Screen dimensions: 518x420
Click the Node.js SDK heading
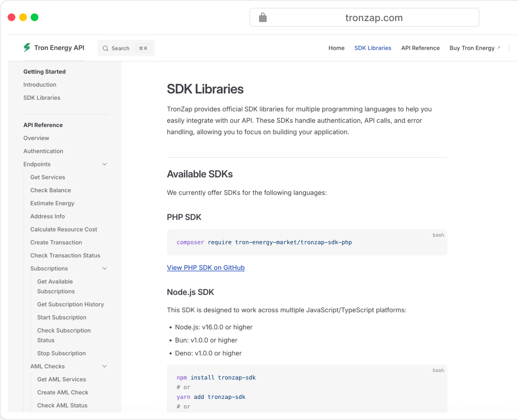(x=190, y=292)
